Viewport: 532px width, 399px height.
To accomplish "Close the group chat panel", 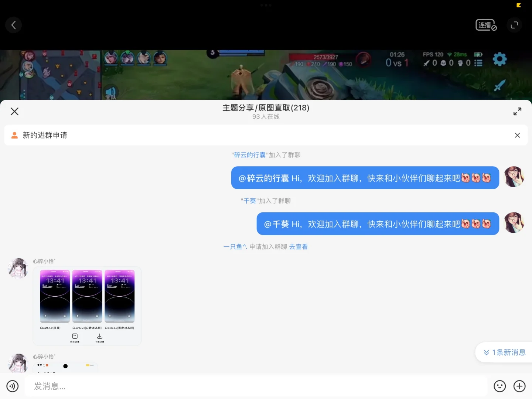I will tap(14, 111).
